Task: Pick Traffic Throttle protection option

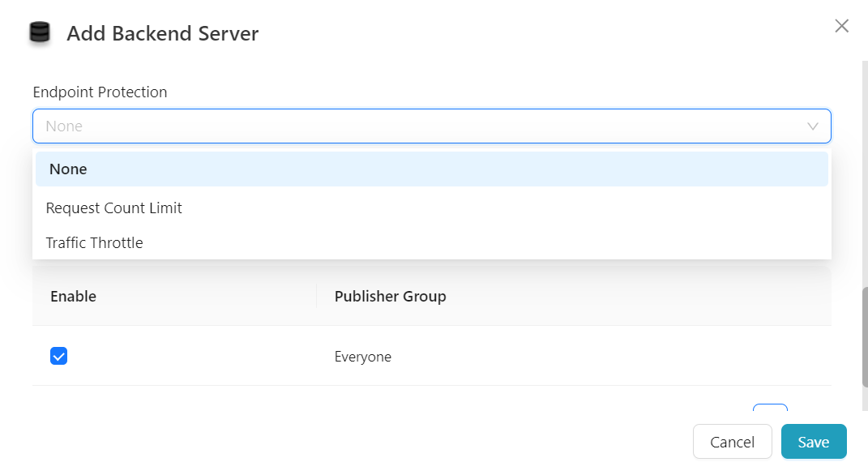Action: pyautogui.click(x=94, y=243)
